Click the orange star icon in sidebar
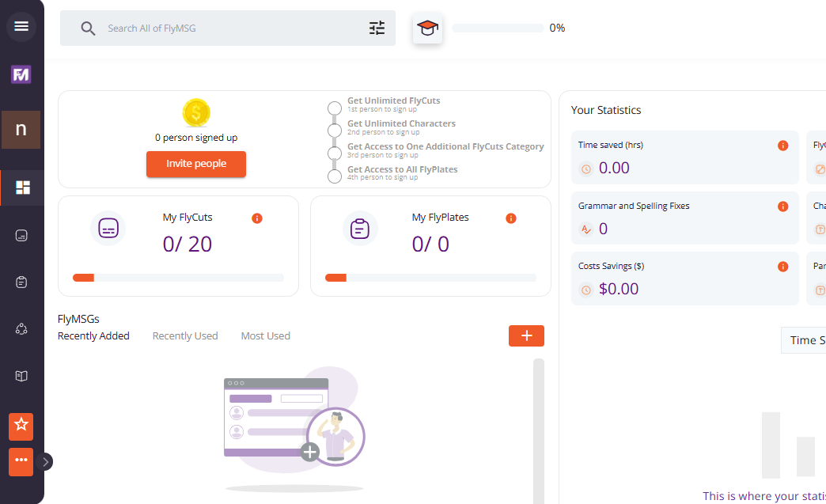This screenshot has width=826, height=504. click(x=21, y=426)
